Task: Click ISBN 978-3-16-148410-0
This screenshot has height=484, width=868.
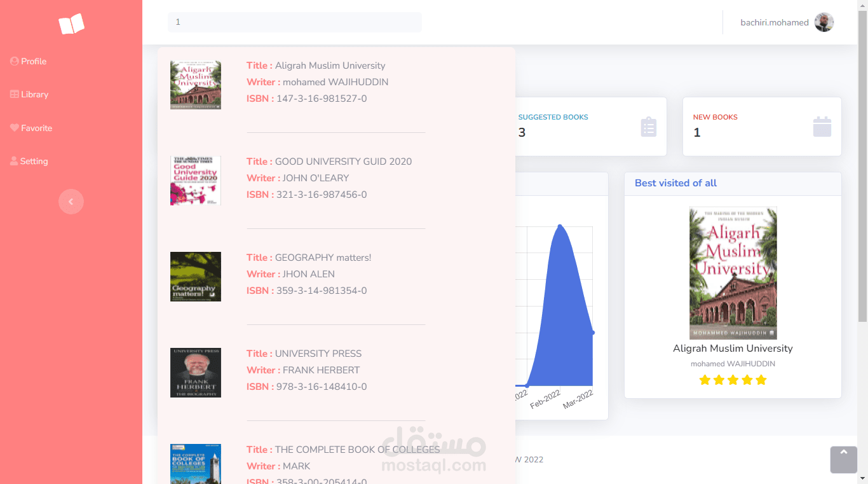Action: click(x=322, y=387)
